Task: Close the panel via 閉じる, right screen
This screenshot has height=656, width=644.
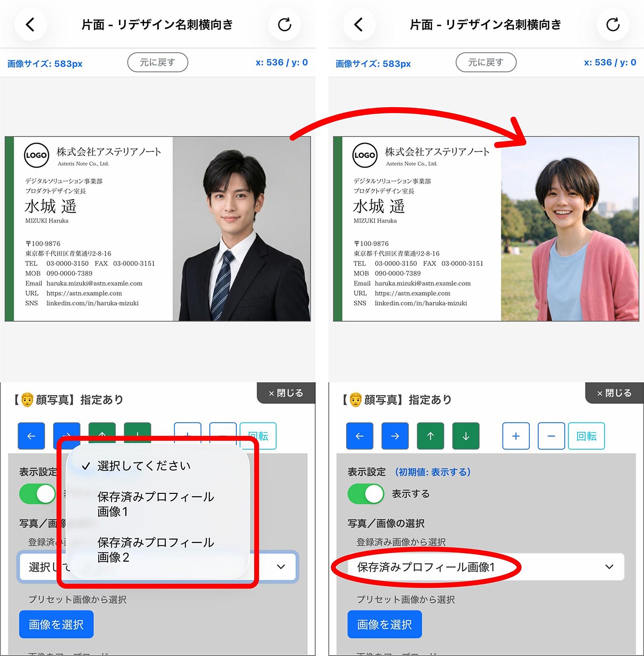Action: [x=615, y=393]
